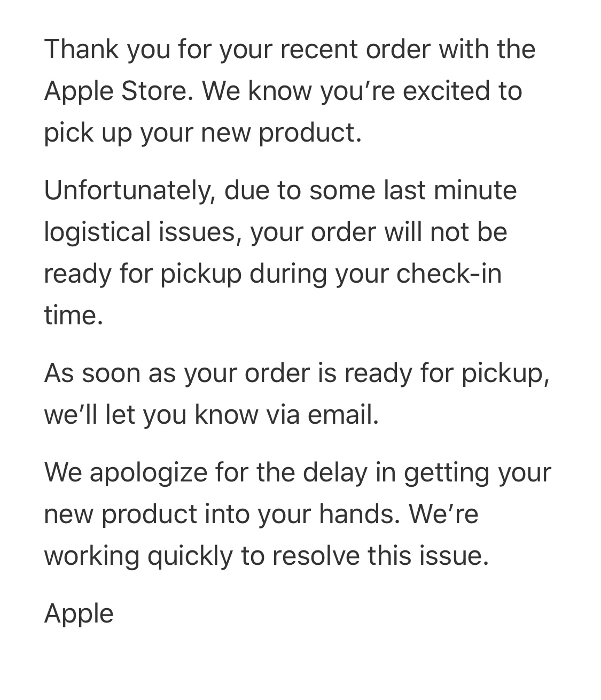The width and height of the screenshot is (601, 700).
Task: Click the words 'pick up your new product.'
Action: point(203,133)
